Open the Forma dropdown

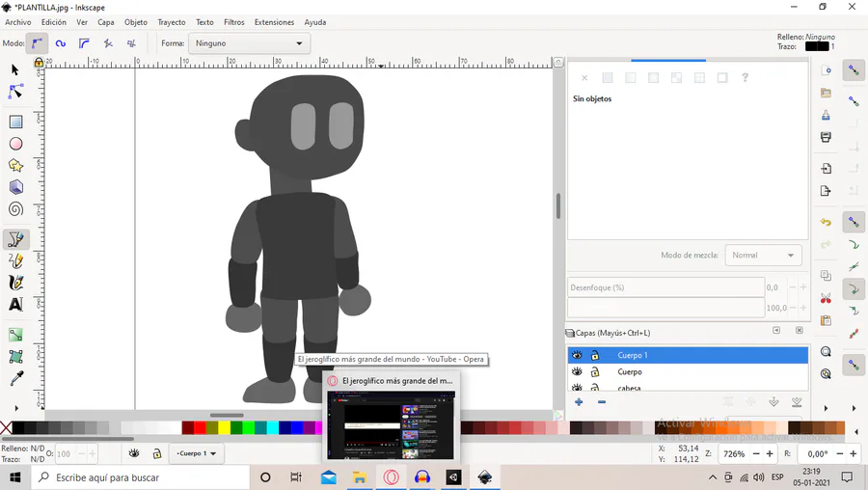point(248,43)
